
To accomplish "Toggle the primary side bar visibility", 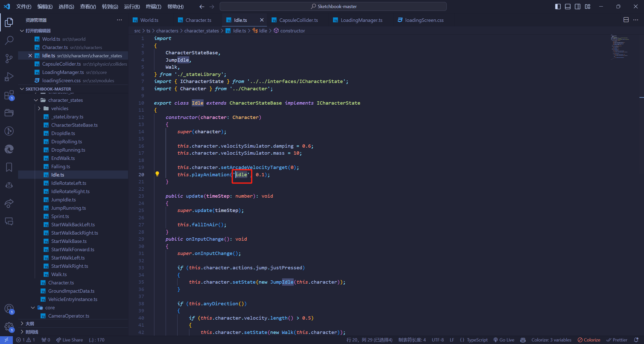I will [558, 7].
